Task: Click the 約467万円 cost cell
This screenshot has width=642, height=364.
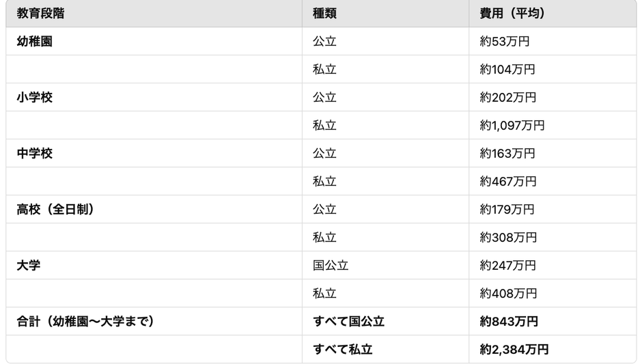Action: tap(508, 182)
